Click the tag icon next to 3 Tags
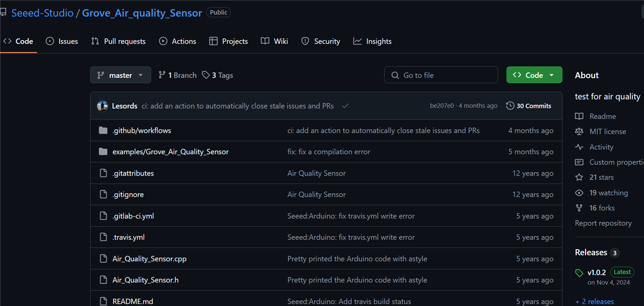The width and height of the screenshot is (644, 306). coord(206,75)
